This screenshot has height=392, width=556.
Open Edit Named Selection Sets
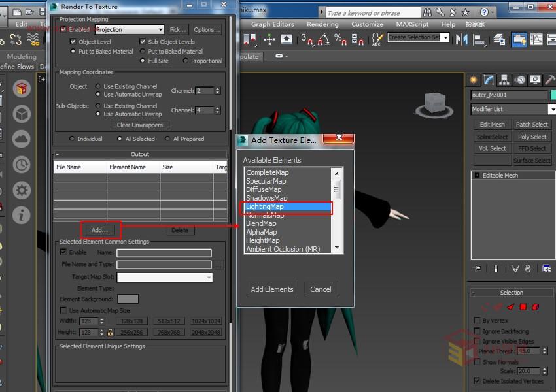coord(377,39)
